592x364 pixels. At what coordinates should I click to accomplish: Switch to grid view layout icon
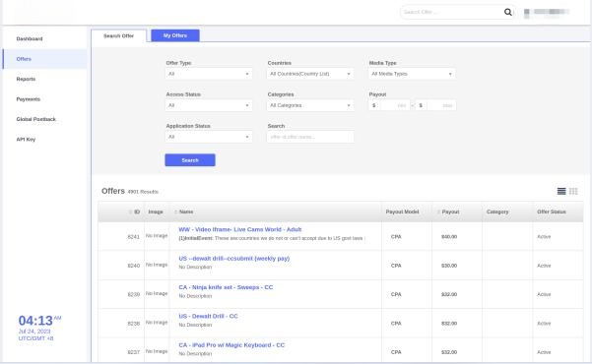click(x=573, y=191)
